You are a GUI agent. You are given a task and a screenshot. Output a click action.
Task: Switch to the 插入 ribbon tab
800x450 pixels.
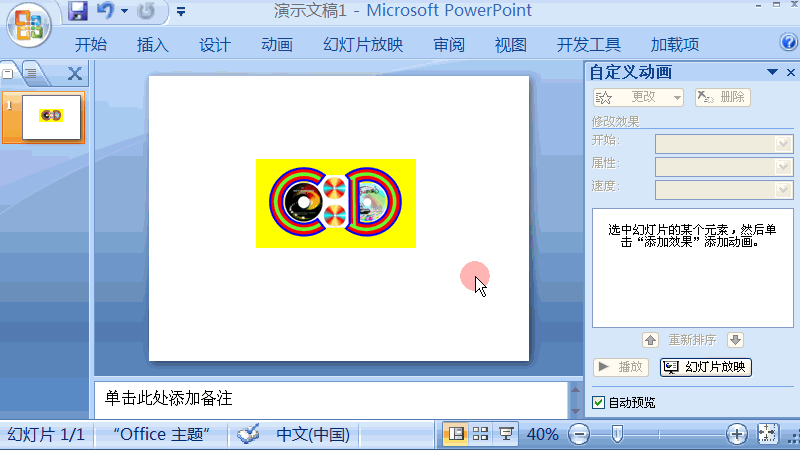point(153,45)
